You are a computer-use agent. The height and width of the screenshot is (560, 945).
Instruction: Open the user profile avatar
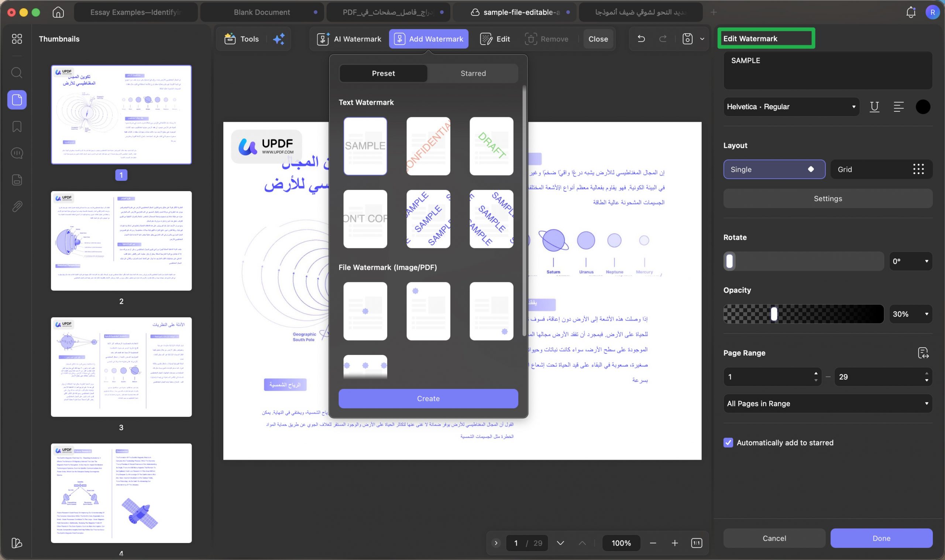click(x=932, y=12)
